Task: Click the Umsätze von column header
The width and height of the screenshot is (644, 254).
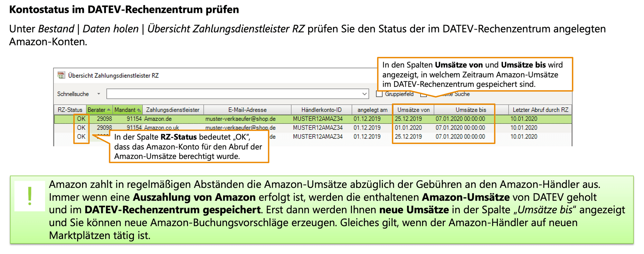Action: (413, 110)
